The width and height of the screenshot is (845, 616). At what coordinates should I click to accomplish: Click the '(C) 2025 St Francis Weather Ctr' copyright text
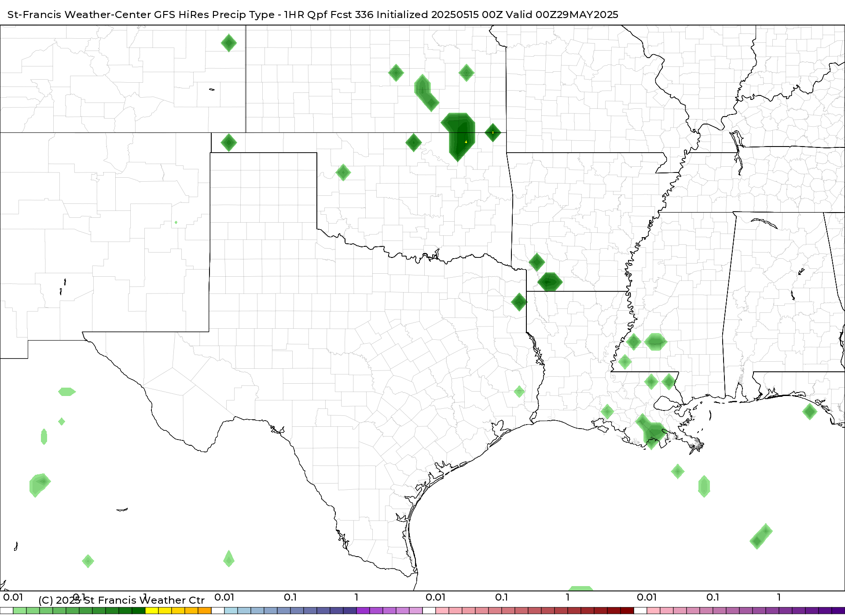tap(121, 600)
